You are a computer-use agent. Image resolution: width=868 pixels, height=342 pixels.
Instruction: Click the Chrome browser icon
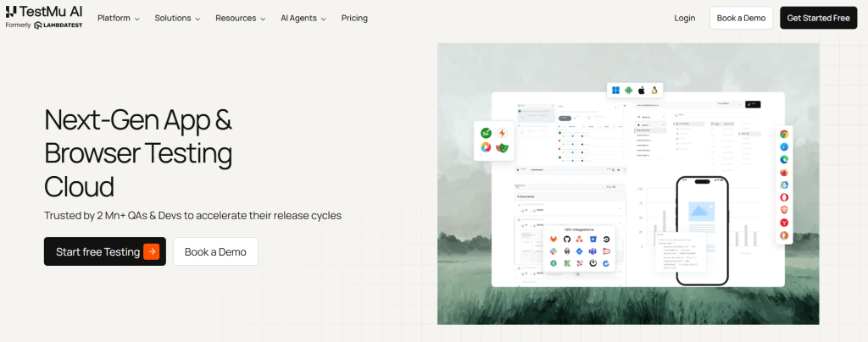(x=784, y=134)
